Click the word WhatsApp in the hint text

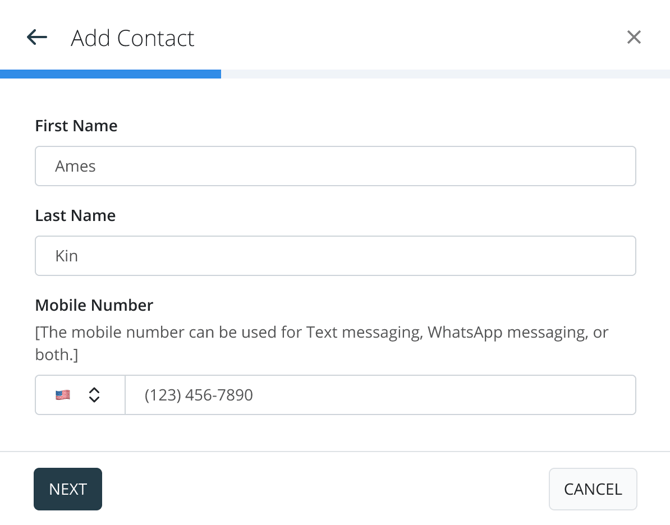point(467,333)
